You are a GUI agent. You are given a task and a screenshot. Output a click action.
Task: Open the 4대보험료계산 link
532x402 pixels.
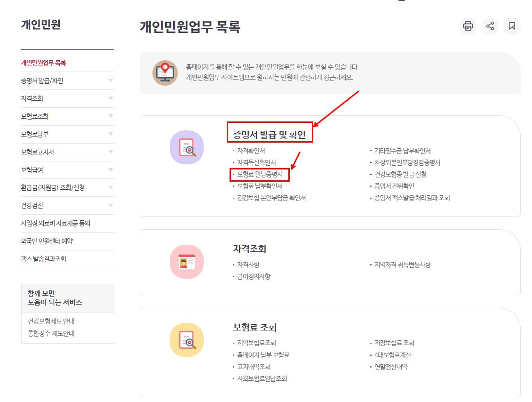tap(392, 355)
